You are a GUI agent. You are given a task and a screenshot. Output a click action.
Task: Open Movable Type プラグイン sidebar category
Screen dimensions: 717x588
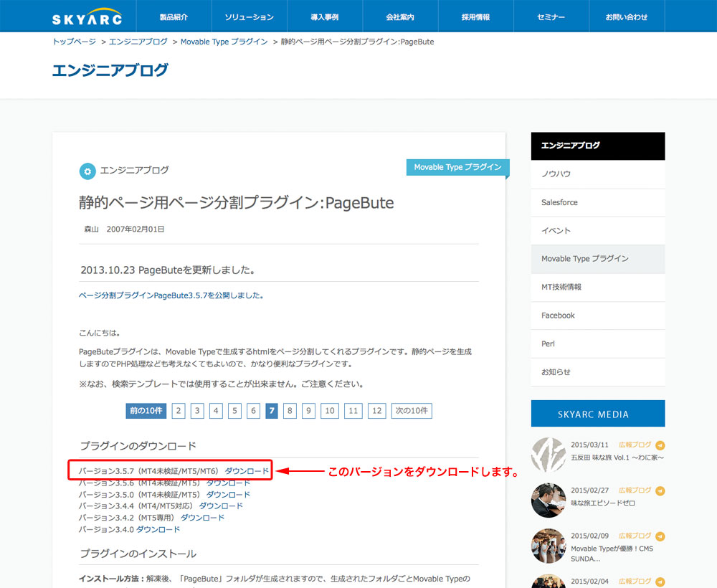pyautogui.click(x=598, y=260)
